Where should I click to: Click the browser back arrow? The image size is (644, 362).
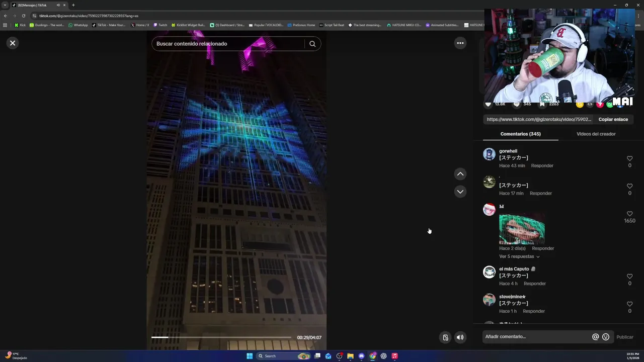click(x=6, y=16)
